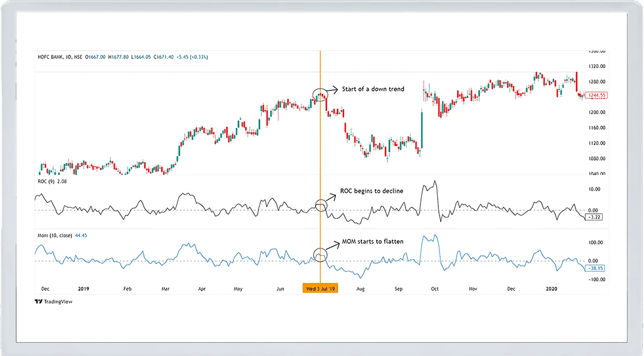The height and width of the screenshot is (356, 644).
Task: Click the orange Wed 3 Jul '19 date label
Action: click(320, 288)
